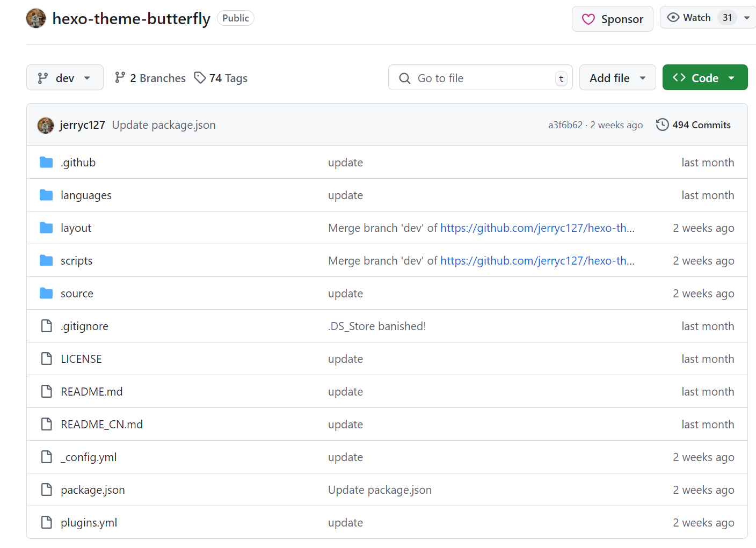Open the green Code dropdown

tap(705, 78)
